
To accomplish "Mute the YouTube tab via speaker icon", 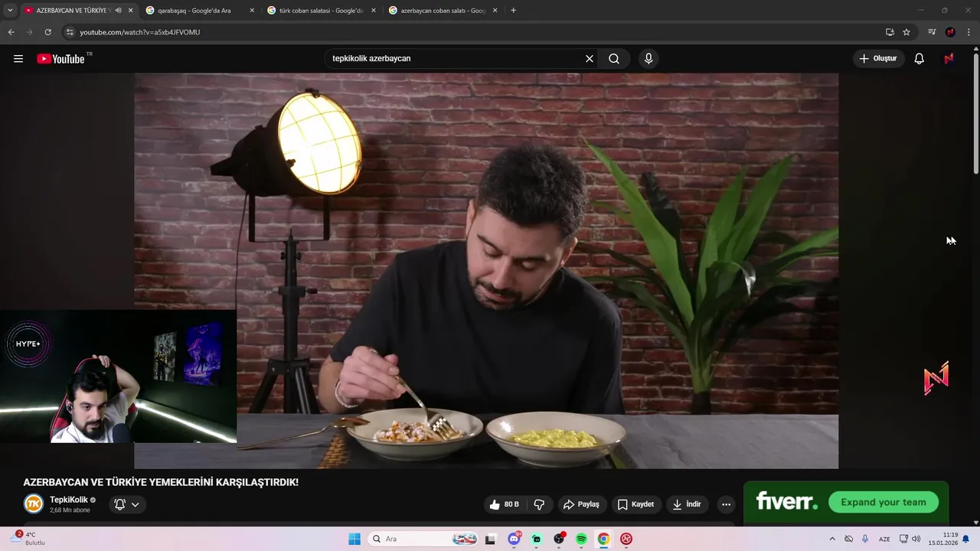I will 118,11.
